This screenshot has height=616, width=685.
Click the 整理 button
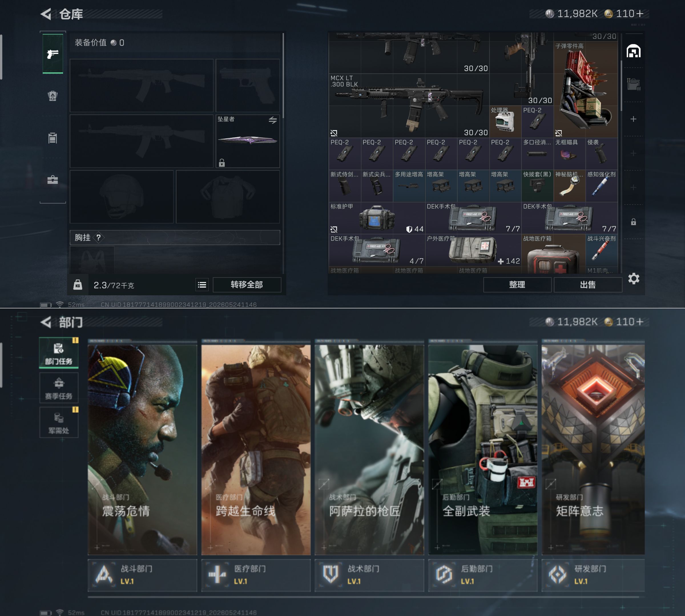[517, 285]
